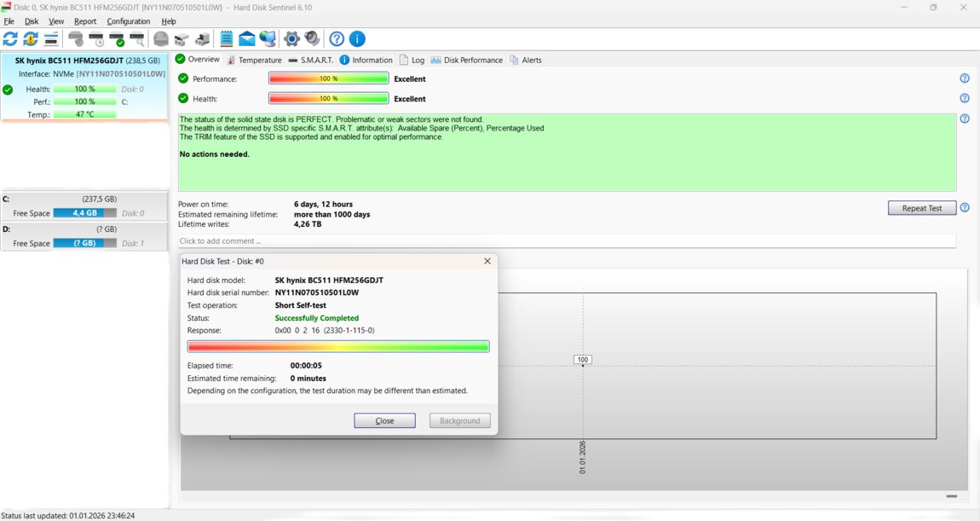Open the Temperature tab
This screenshot has width=980, height=521.
[254, 61]
